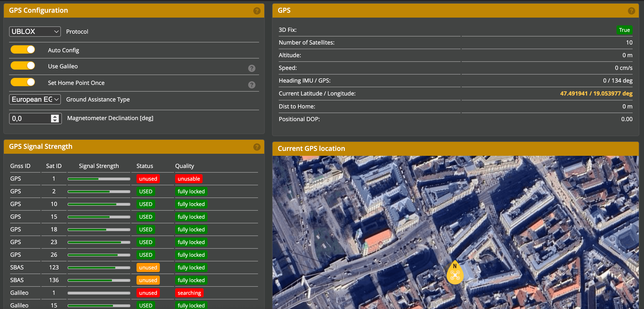Toggle Set Home Point Once off
This screenshot has width=644, height=309.
click(23, 82)
